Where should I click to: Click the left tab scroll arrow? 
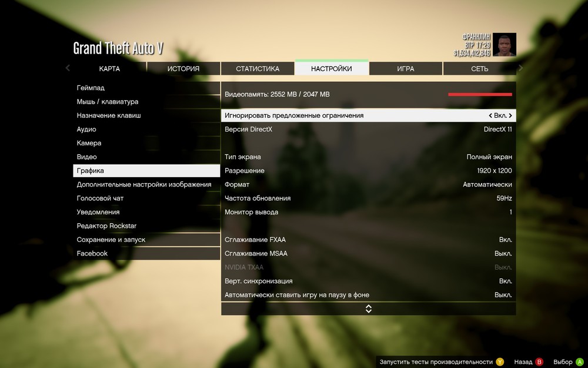[x=68, y=68]
